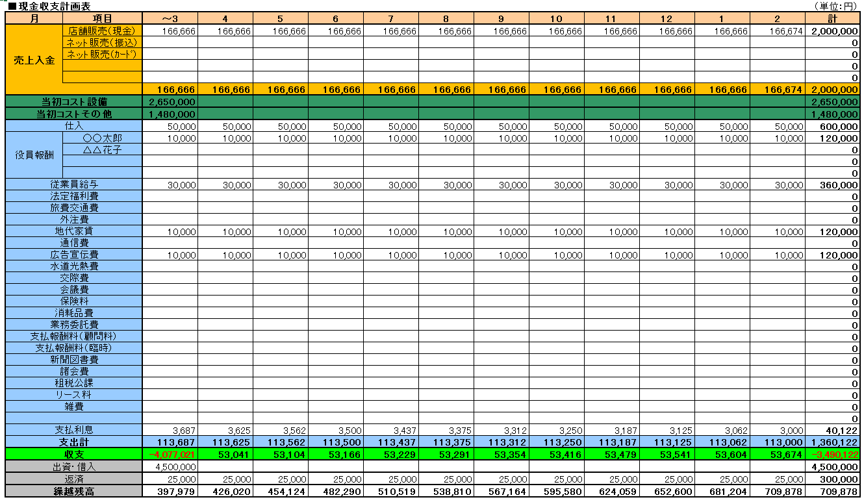Click the 当初コスト設備 row label

tap(74, 101)
